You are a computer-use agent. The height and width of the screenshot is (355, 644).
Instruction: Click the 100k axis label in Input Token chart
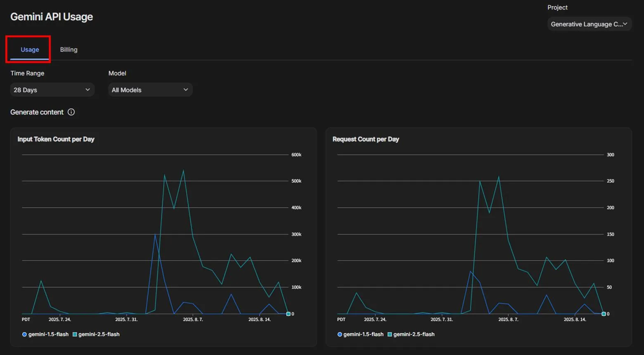coord(296,287)
